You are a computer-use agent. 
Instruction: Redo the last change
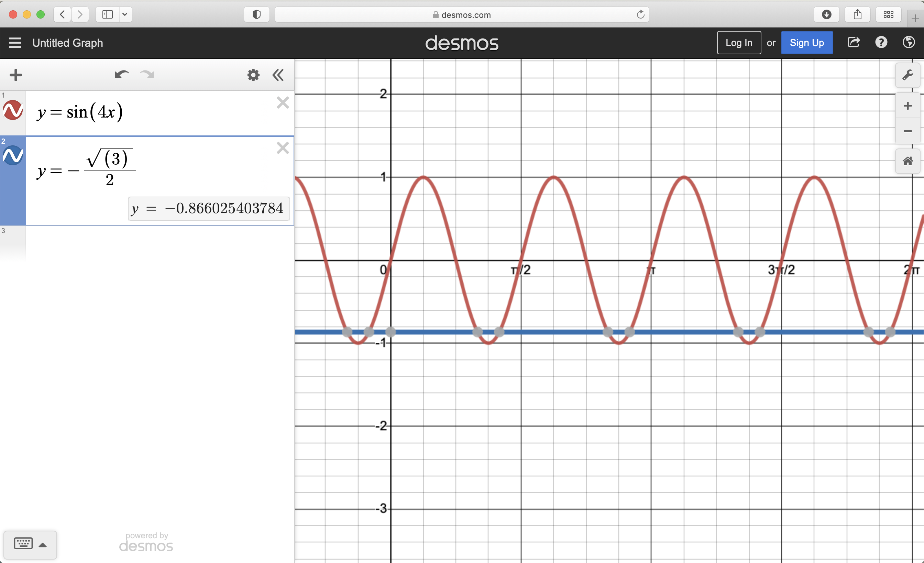[147, 75]
